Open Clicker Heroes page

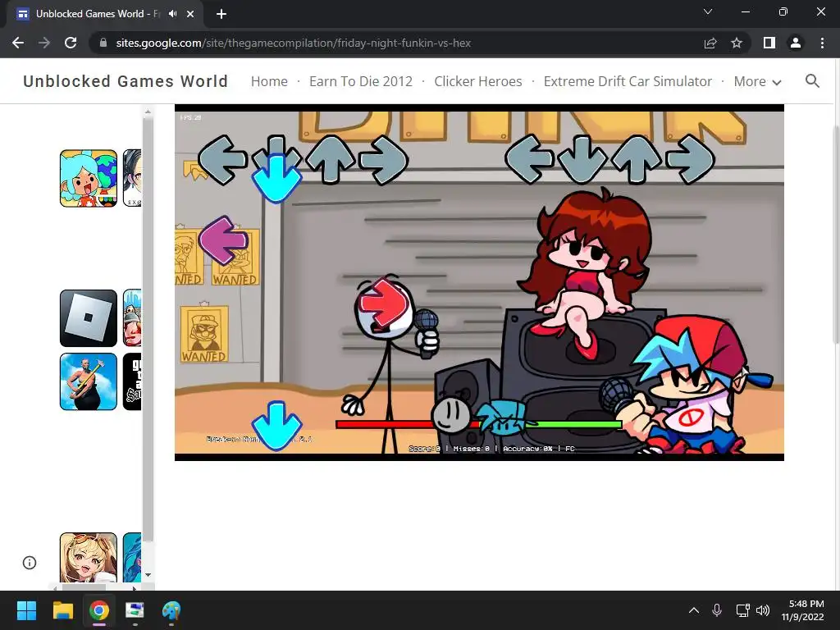coord(478,81)
